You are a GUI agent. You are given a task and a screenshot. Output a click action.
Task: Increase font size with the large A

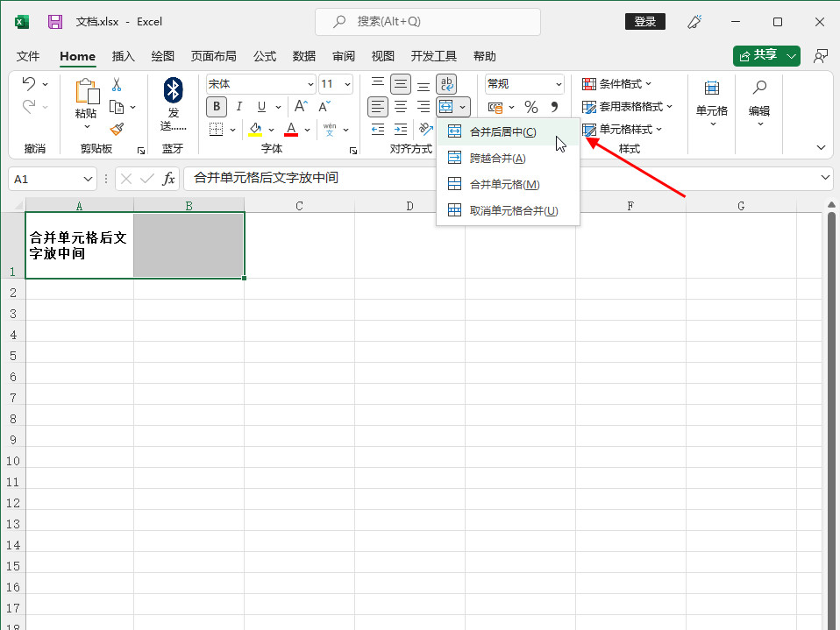pos(301,107)
